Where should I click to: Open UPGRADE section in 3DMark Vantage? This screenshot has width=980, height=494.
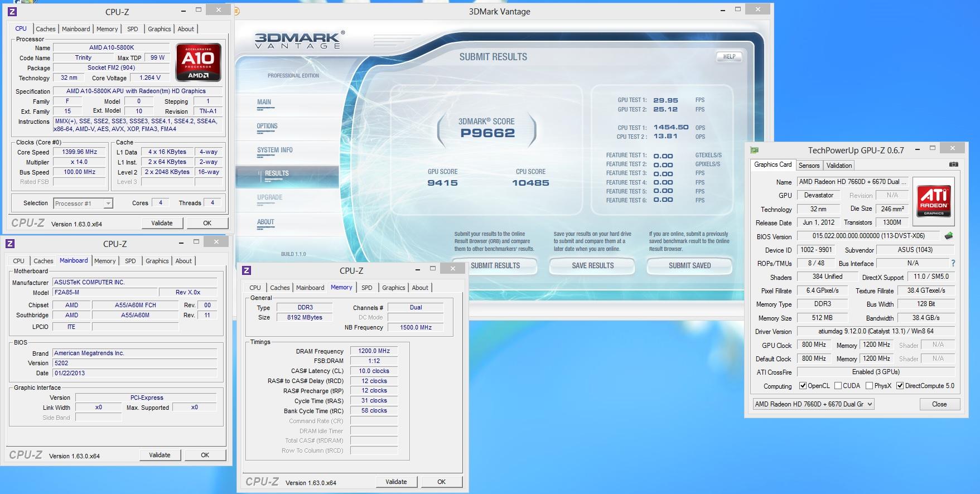pyautogui.click(x=270, y=197)
